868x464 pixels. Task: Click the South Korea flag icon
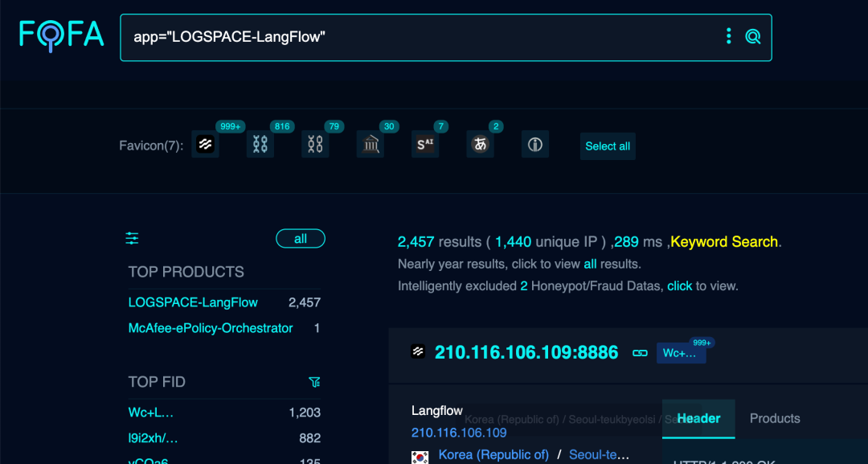(x=420, y=457)
